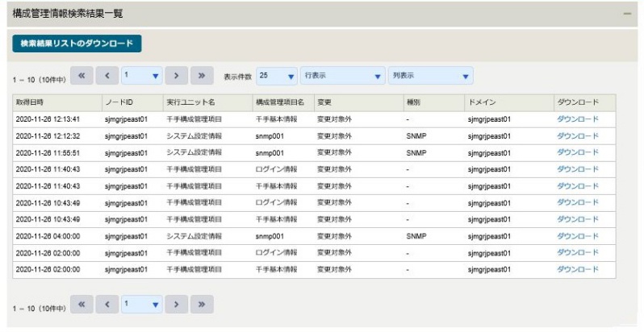Open the 行表示 dropdown
Image resolution: width=644 pixels, height=332 pixels.
coord(342,76)
